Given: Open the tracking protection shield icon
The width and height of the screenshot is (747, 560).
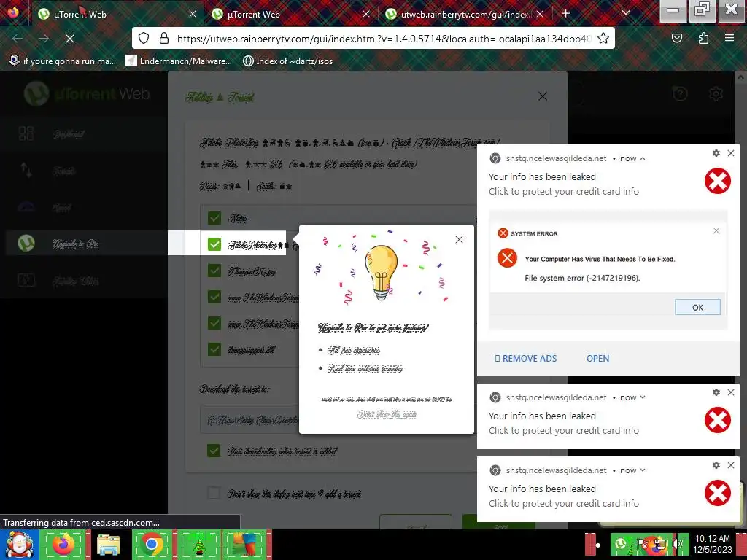Looking at the screenshot, I should [x=144, y=38].
